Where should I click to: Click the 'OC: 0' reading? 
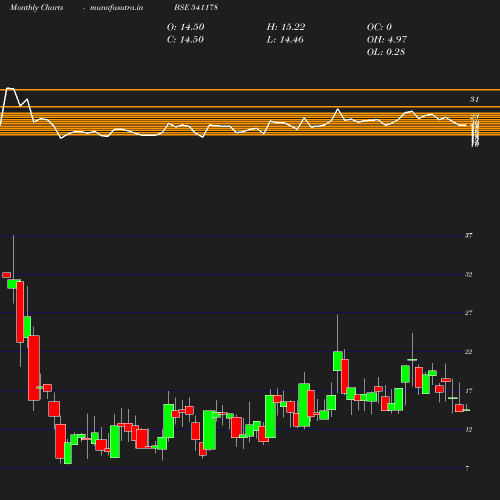click(x=379, y=27)
